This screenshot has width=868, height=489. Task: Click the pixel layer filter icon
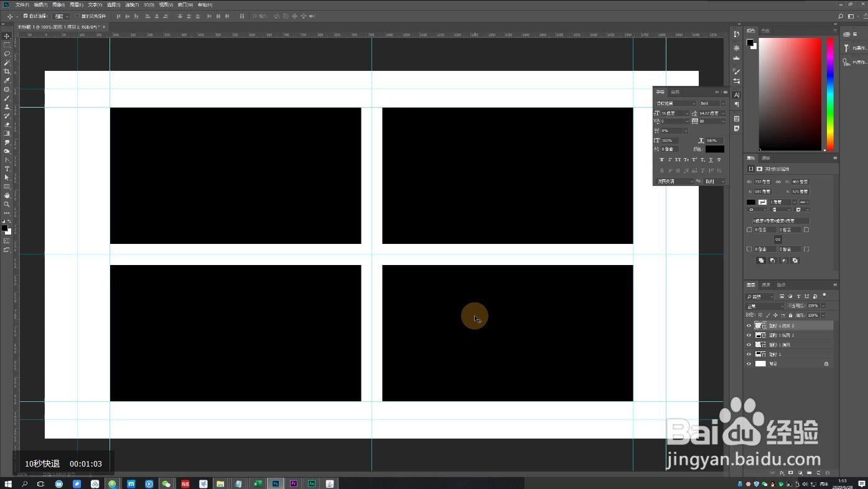pyautogui.click(x=782, y=296)
